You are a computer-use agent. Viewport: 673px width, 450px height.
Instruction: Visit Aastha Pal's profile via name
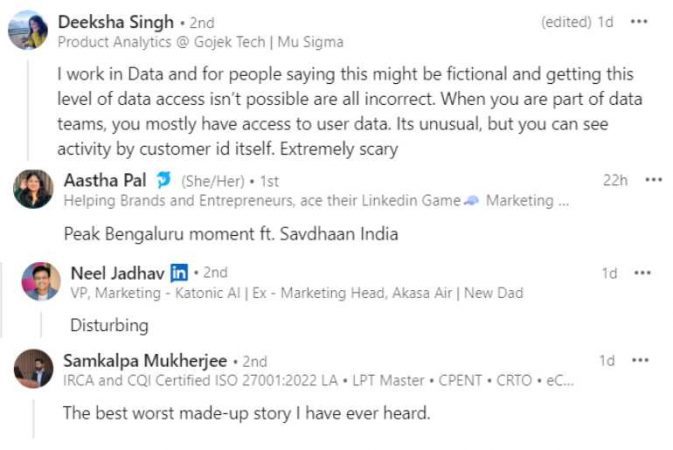105,181
